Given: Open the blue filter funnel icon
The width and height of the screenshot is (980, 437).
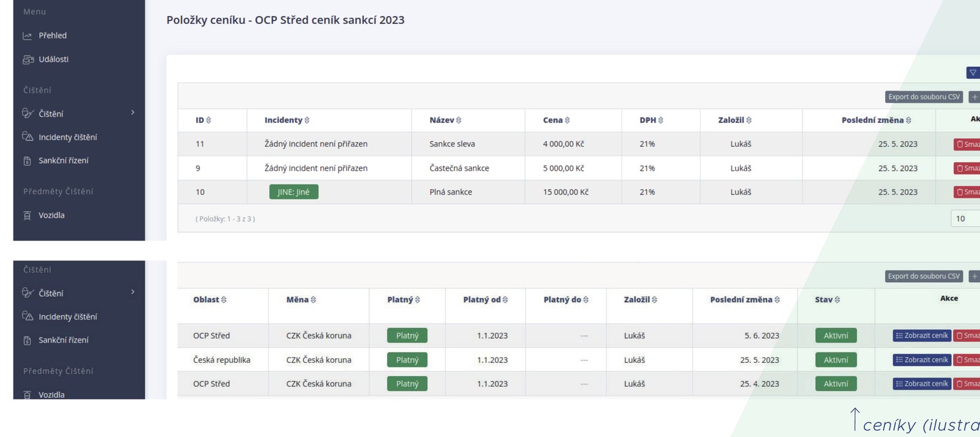Looking at the screenshot, I should click(973, 73).
